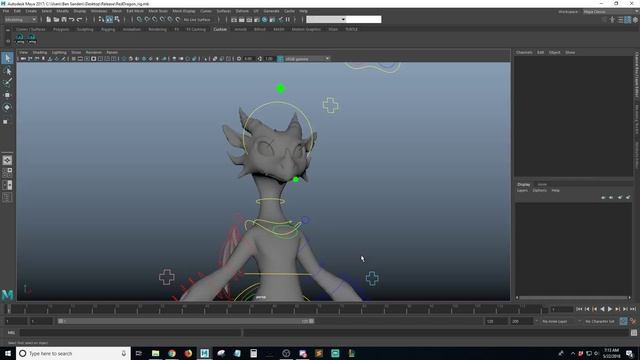Click the New Scene icon
640x360 pixels.
coord(49,20)
